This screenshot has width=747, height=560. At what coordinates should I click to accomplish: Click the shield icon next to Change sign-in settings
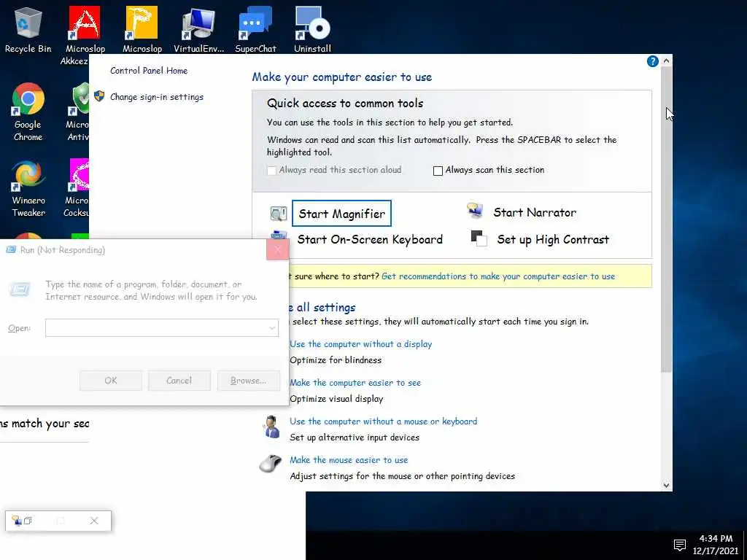99,96
